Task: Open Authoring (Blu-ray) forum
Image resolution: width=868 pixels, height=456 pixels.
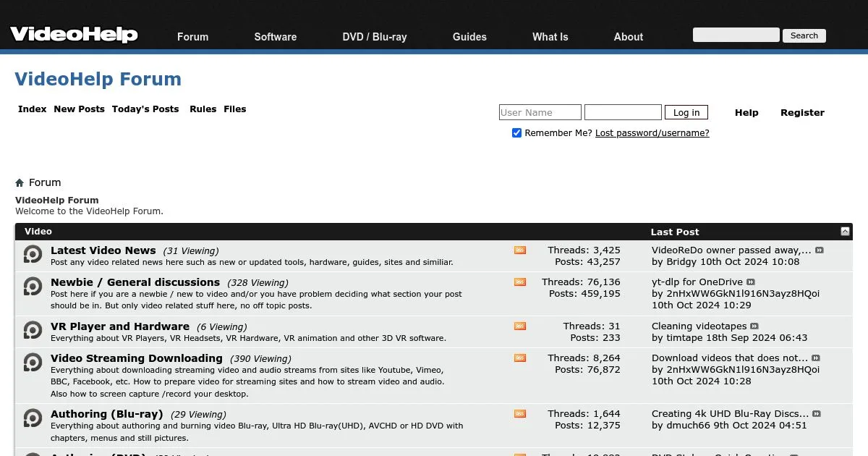Action: [107, 414]
